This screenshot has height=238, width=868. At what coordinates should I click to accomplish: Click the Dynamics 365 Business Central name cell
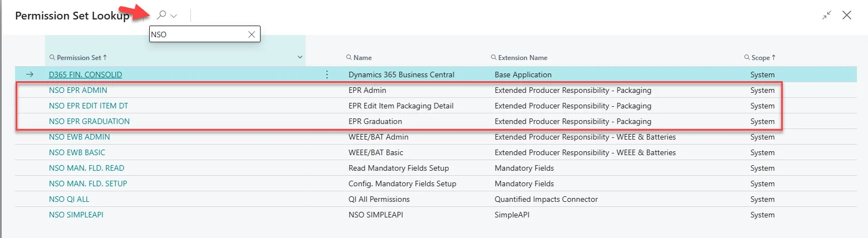pos(401,75)
